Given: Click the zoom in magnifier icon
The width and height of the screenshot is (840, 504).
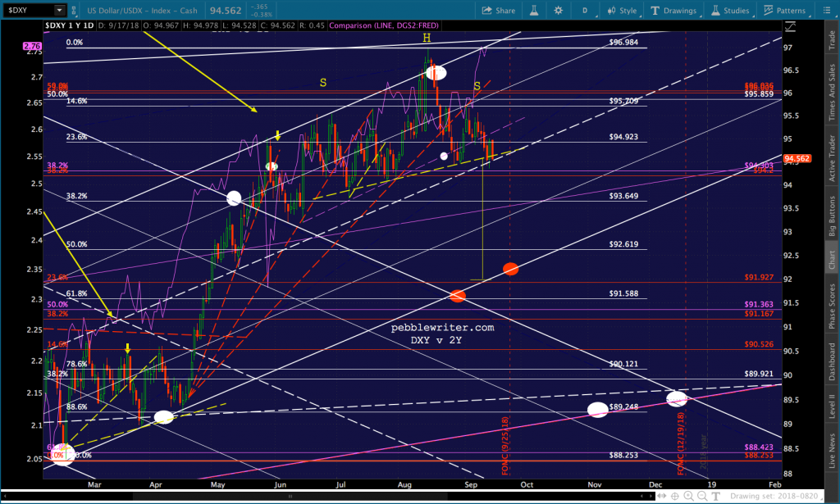Looking at the screenshot, I should pos(688,496).
